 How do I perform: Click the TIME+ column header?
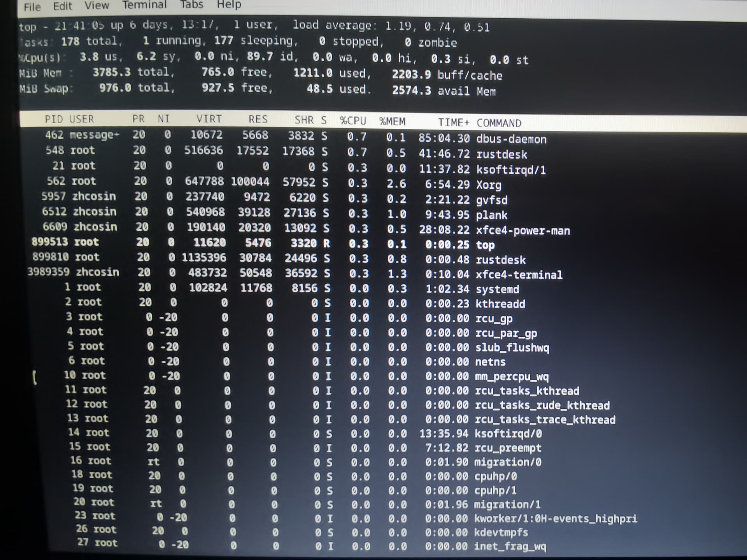click(x=454, y=122)
